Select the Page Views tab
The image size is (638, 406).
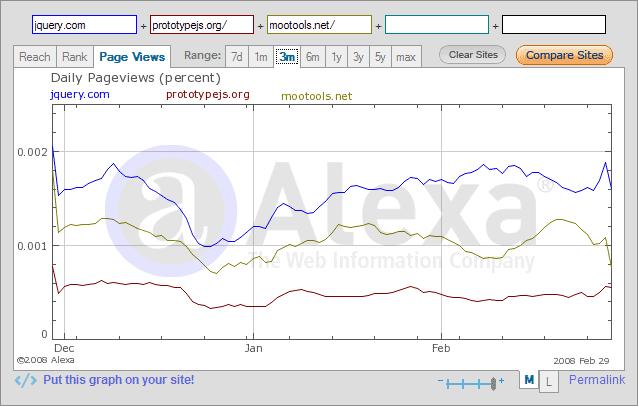132,57
